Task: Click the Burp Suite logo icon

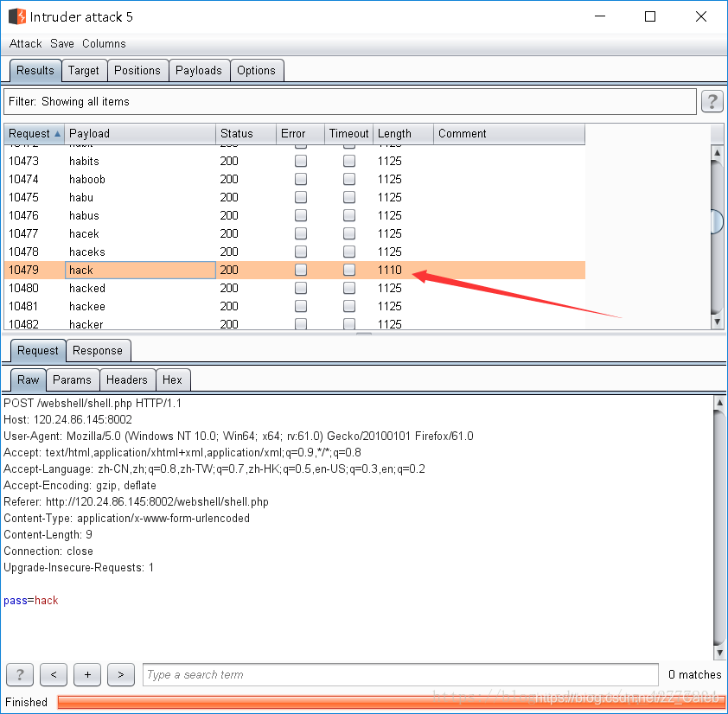Action: tap(17, 16)
